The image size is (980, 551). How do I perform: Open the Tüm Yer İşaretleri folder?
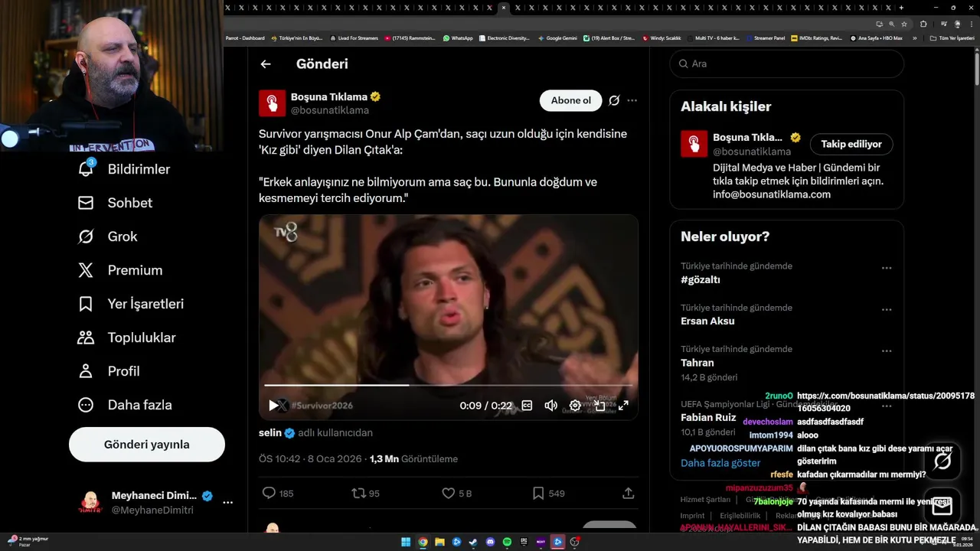click(x=952, y=37)
